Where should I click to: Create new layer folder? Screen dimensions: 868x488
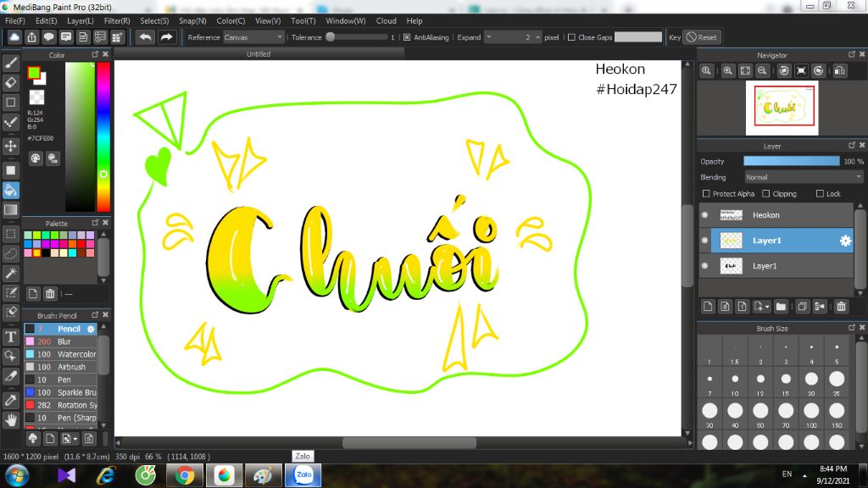click(781, 307)
